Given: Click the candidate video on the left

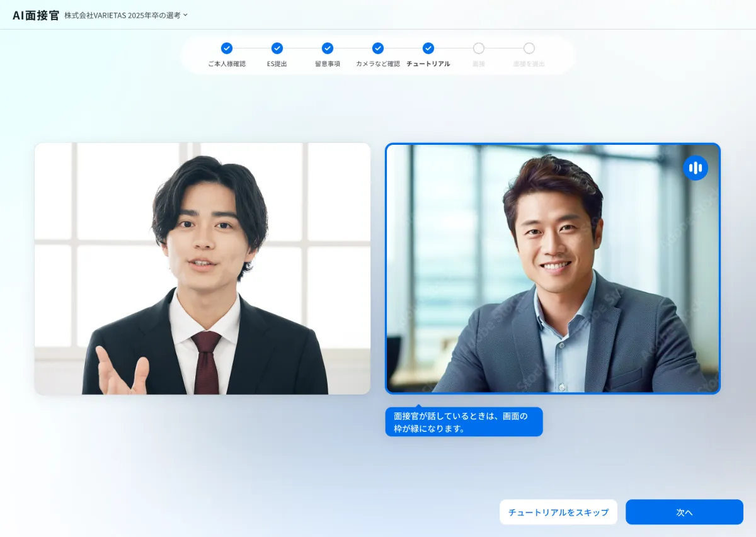Looking at the screenshot, I should (202, 269).
